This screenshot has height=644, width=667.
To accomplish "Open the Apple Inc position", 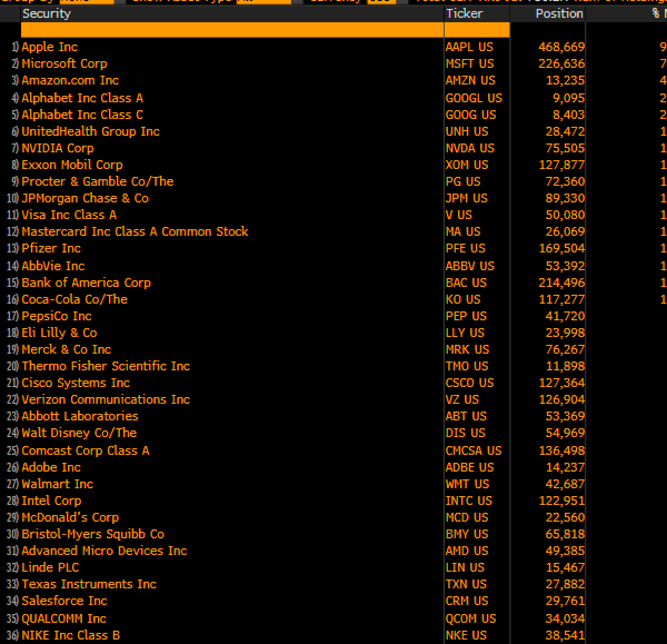I will [x=49, y=47].
